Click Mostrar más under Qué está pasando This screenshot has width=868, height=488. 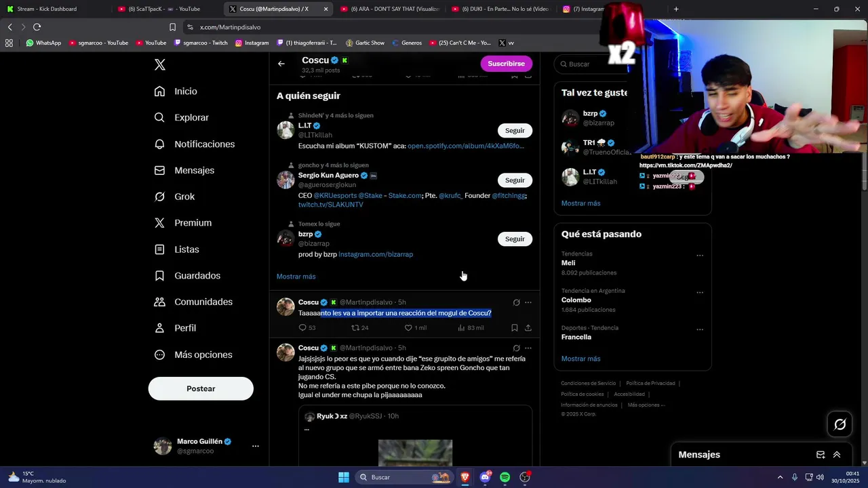[x=580, y=359]
